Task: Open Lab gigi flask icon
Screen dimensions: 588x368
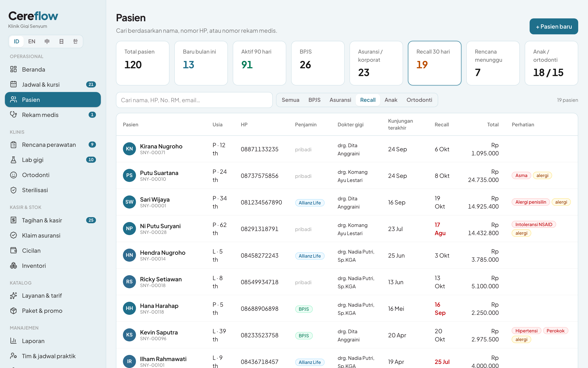Action: pyautogui.click(x=13, y=160)
